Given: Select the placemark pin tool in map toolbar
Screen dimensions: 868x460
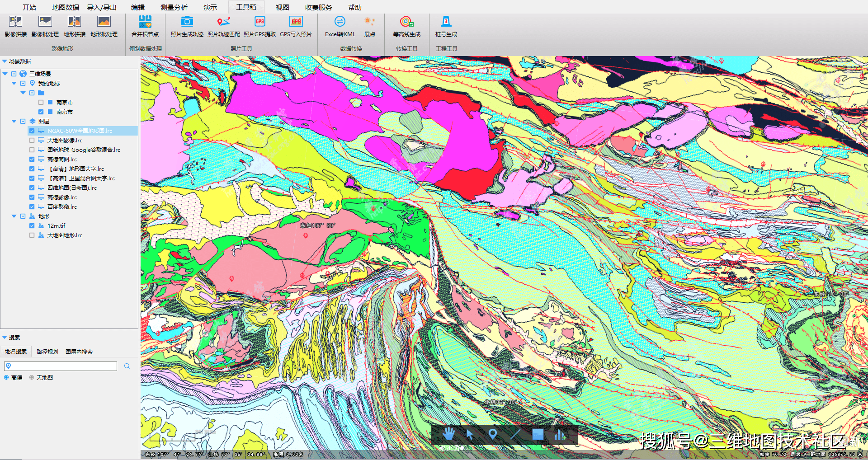Looking at the screenshot, I should pyautogui.click(x=493, y=434).
